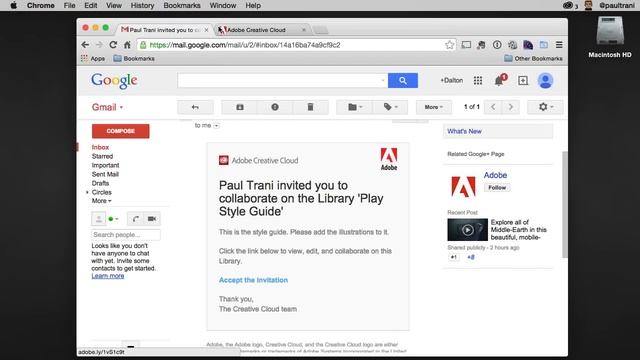The image size is (640, 360).
Task: Report this email as spam
Action: click(275, 107)
